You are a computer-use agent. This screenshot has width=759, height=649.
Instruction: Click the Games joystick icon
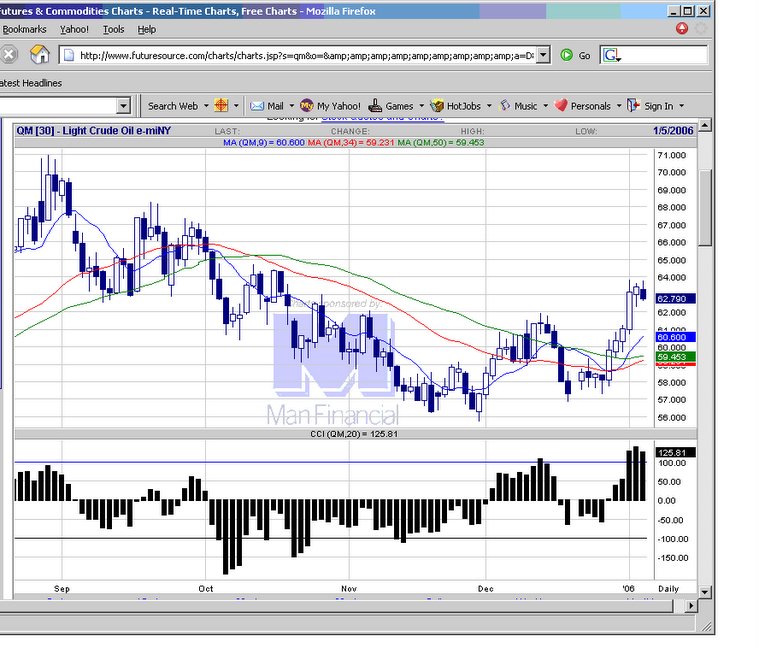pyautogui.click(x=375, y=106)
